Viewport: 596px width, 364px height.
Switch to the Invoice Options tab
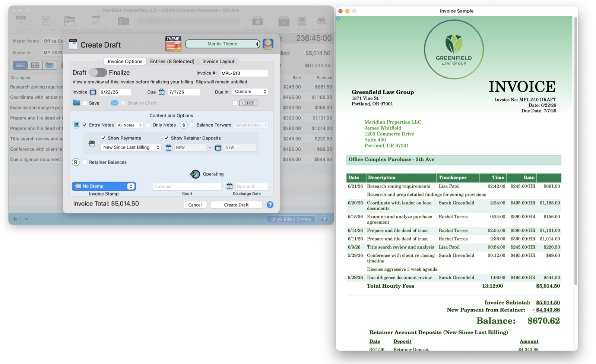125,61
